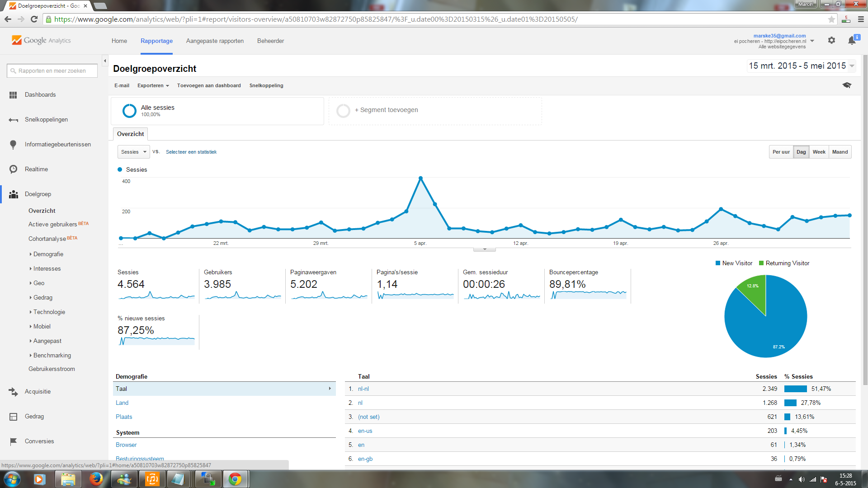This screenshot has height=488, width=868.
Task: Open the notifications bell icon
Action: coord(852,40)
